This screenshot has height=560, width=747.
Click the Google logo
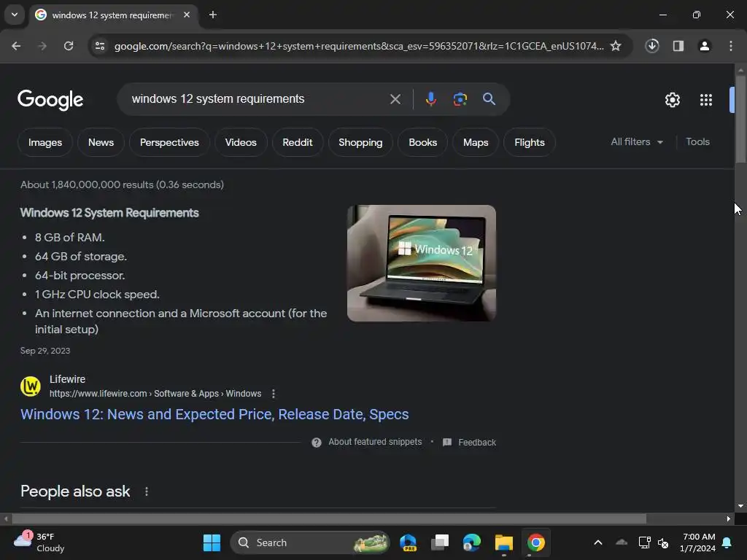(x=50, y=99)
